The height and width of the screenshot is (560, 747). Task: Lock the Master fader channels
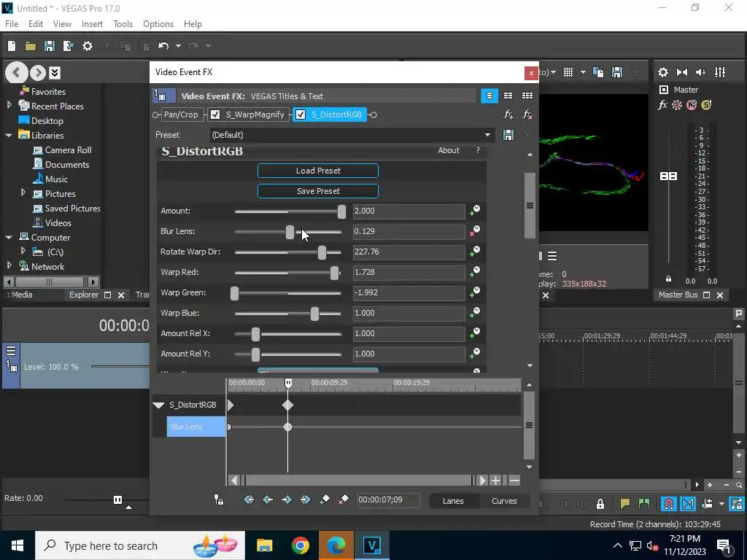point(668,279)
